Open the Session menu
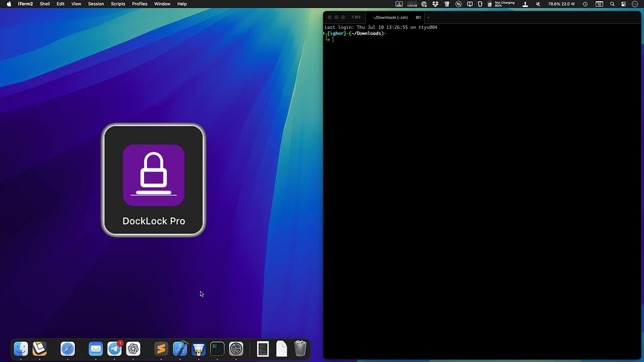The width and height of the screenshot is (644, 362). [x=96, y=4]
